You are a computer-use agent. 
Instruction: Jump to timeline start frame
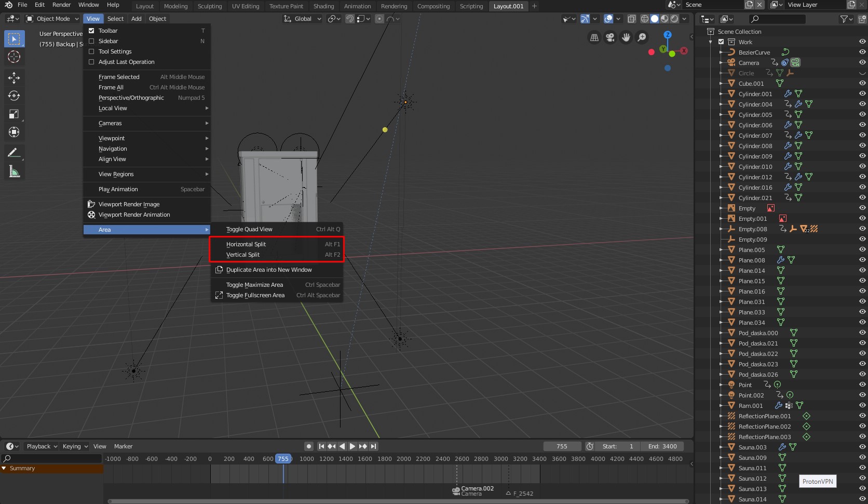pos(321,446)
